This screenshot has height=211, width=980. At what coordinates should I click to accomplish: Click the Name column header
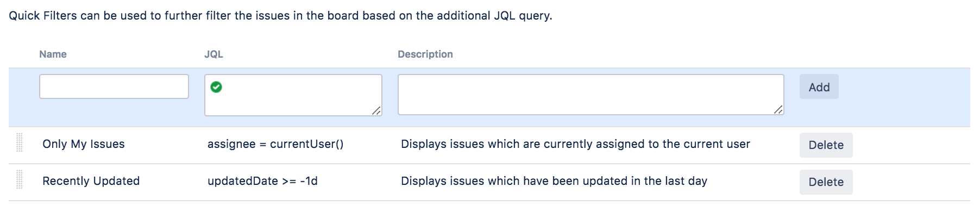pyautogui.click(x=53, y=54)
